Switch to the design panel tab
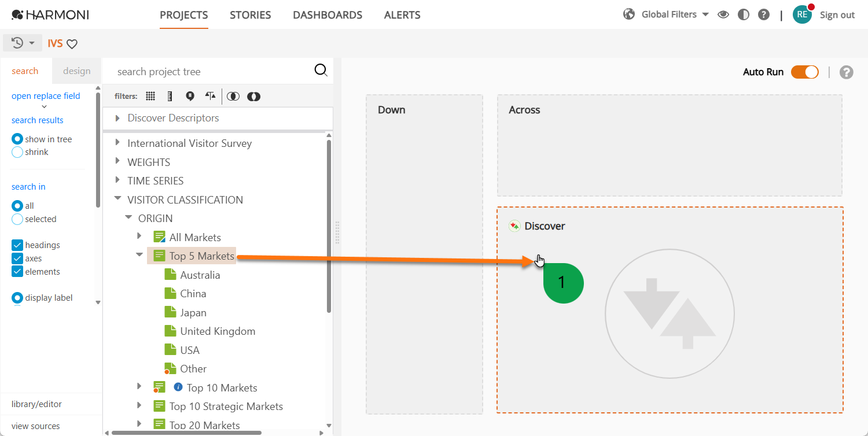 pos(77,71)
